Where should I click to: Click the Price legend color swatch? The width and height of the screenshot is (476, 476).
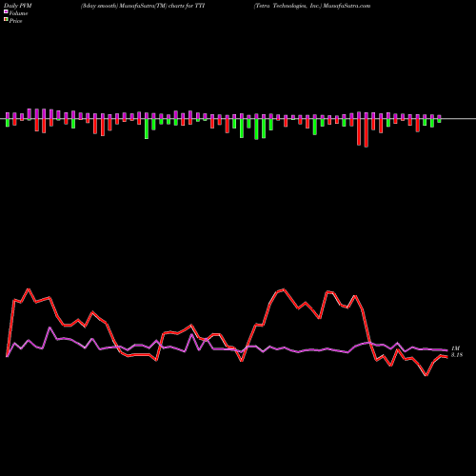click(x=6, y=19)
